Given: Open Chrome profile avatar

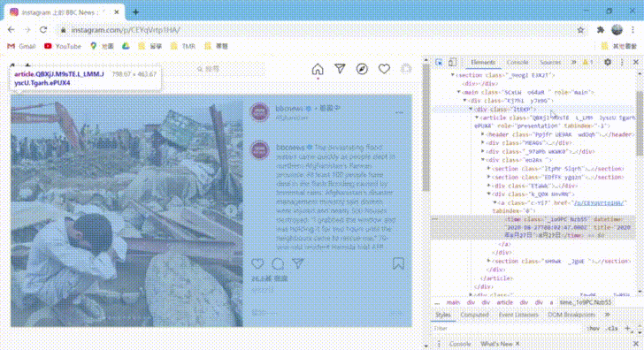Looking at the screenshot, I should (617, 29).
